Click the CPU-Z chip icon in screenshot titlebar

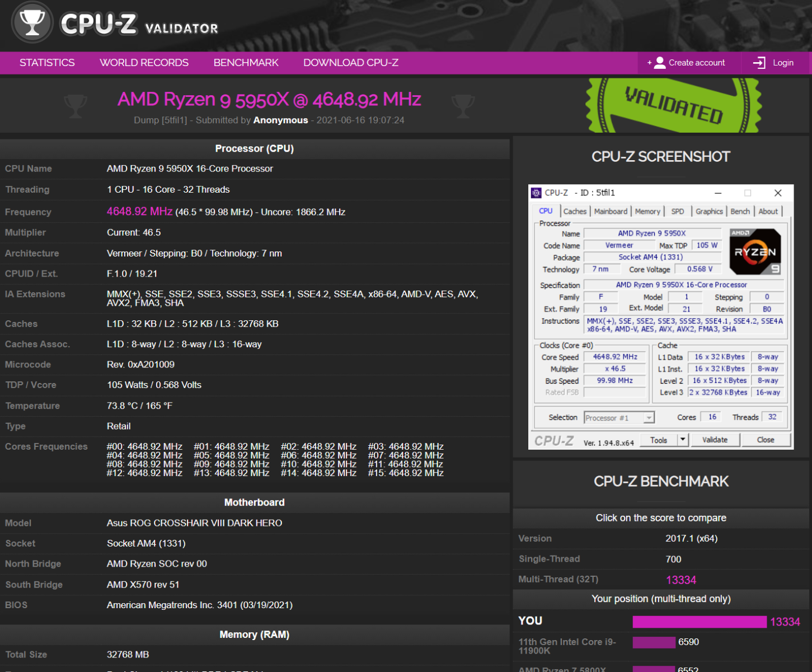(536, 193)
